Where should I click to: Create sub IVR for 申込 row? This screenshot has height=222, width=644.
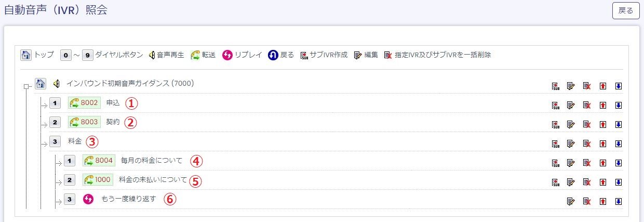(556, 105)
